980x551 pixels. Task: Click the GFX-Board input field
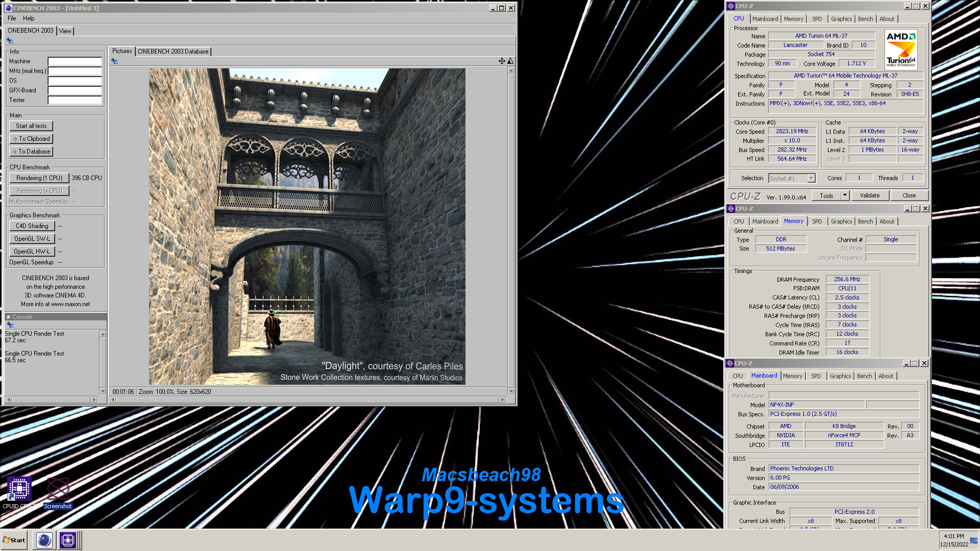(x=75, y=90)
